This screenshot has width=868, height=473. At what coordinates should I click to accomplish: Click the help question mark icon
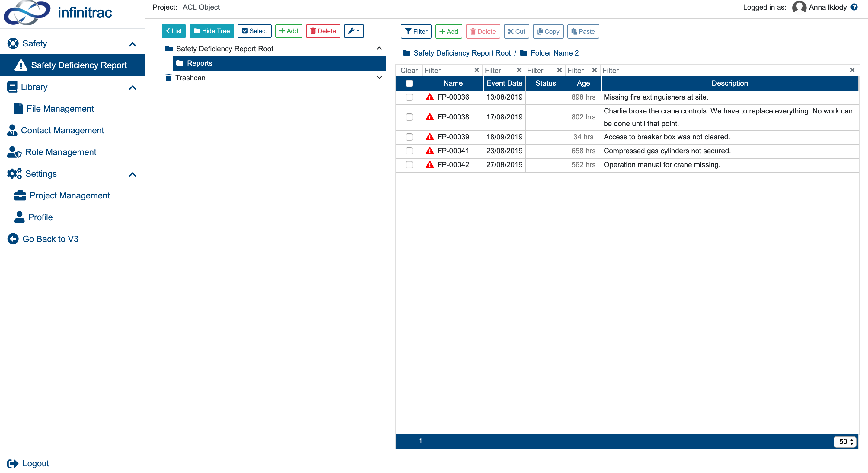854,7
